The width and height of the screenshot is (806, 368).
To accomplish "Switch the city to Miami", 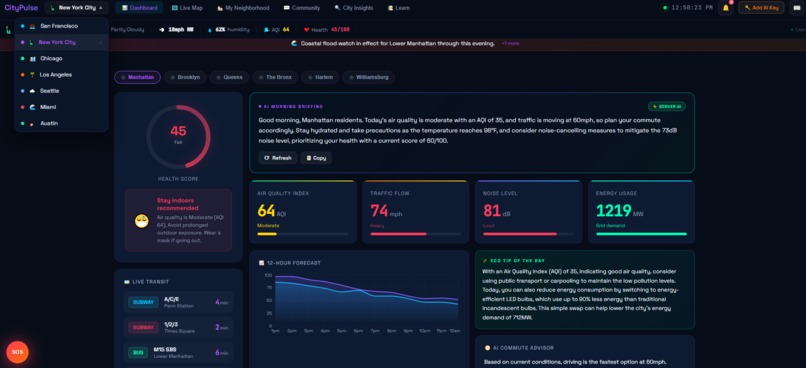I will [61, 107].
